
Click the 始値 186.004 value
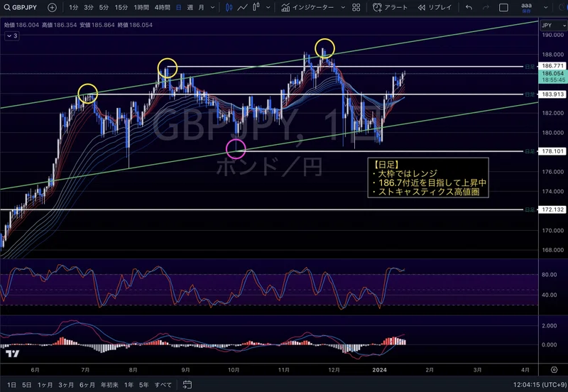[27, 25]
